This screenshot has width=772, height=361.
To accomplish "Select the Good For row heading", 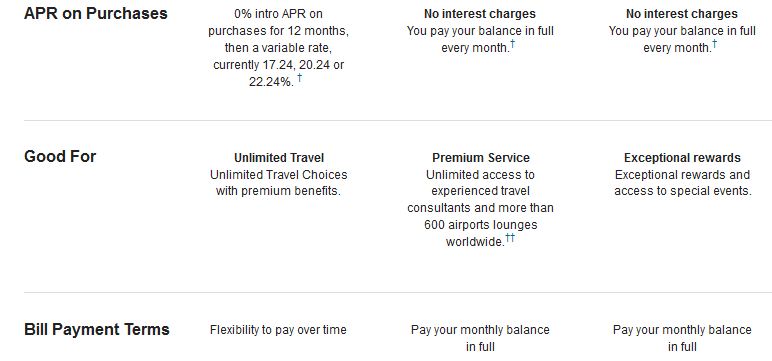I will (x=60, y=157).
